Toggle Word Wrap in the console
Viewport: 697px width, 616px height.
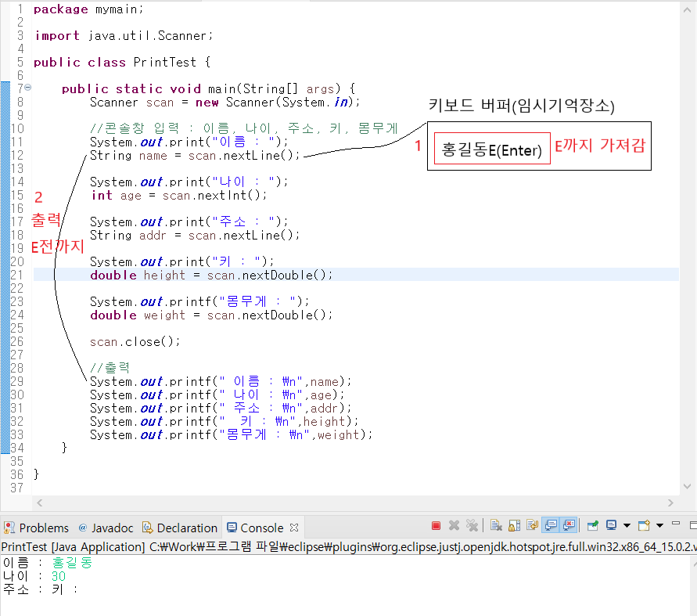pyautogui.click(x=532, y=526)
